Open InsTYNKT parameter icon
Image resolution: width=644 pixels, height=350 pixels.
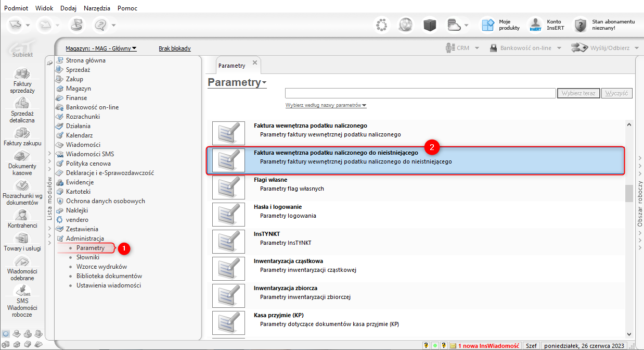point(228,242)
